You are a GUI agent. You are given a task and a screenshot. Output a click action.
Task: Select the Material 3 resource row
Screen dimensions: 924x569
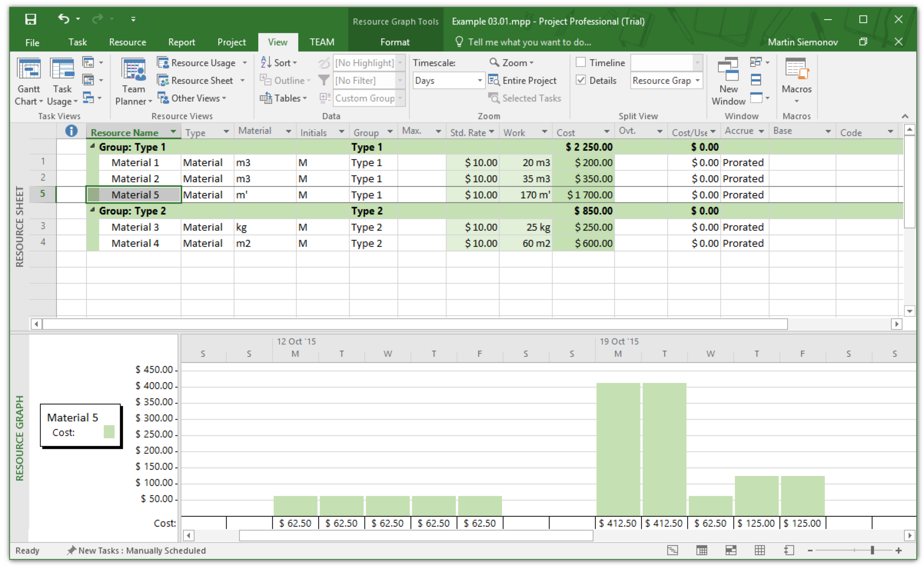tap(135, 227)
